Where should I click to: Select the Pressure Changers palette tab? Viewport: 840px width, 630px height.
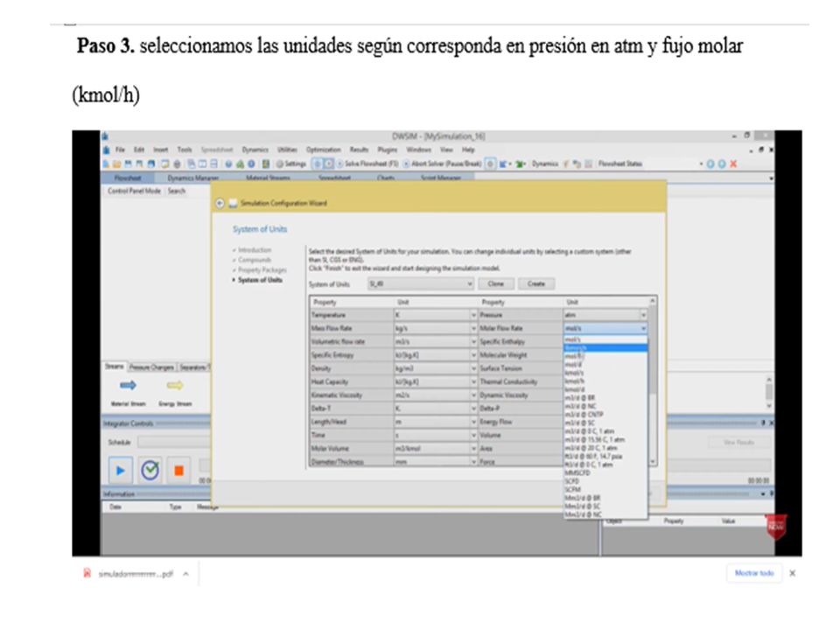click(x=151, y=367)
